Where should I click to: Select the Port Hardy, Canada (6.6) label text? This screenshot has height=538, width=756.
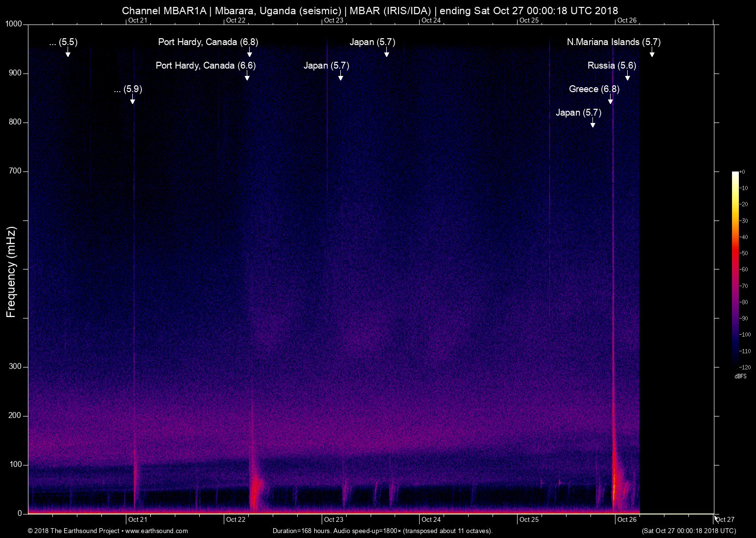206,66
